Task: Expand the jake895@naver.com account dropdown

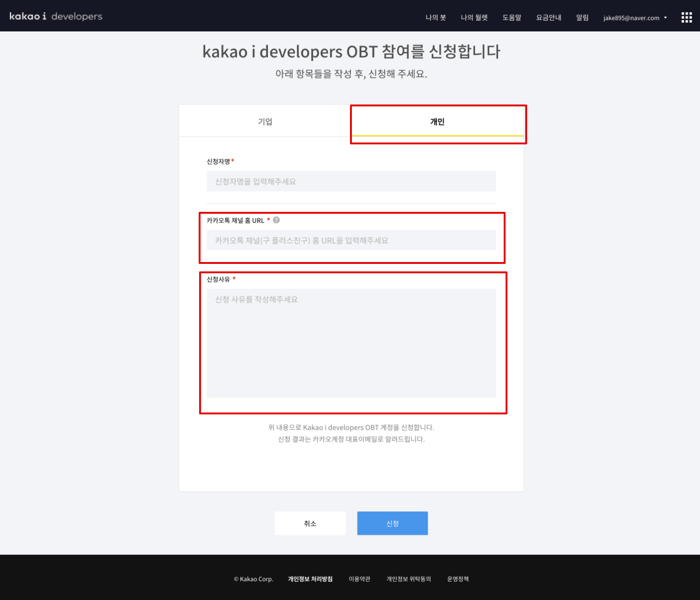Action: point(635,18)
